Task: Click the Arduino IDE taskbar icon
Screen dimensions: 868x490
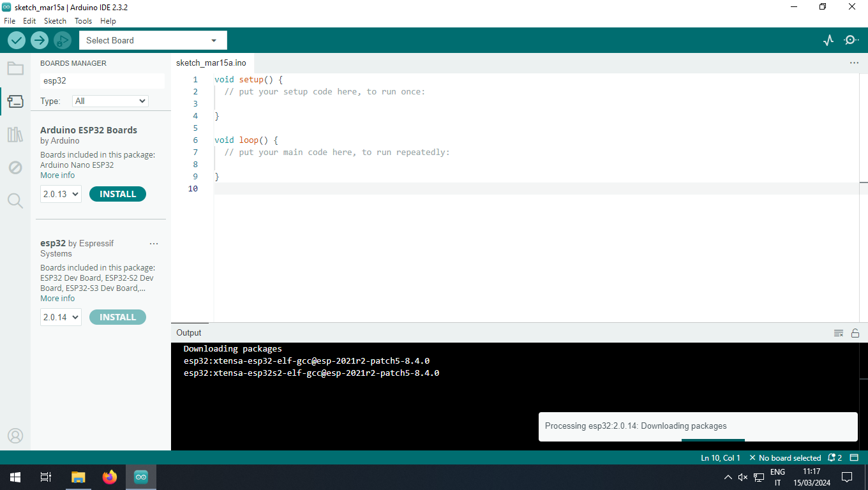Action: coord(141,477)
